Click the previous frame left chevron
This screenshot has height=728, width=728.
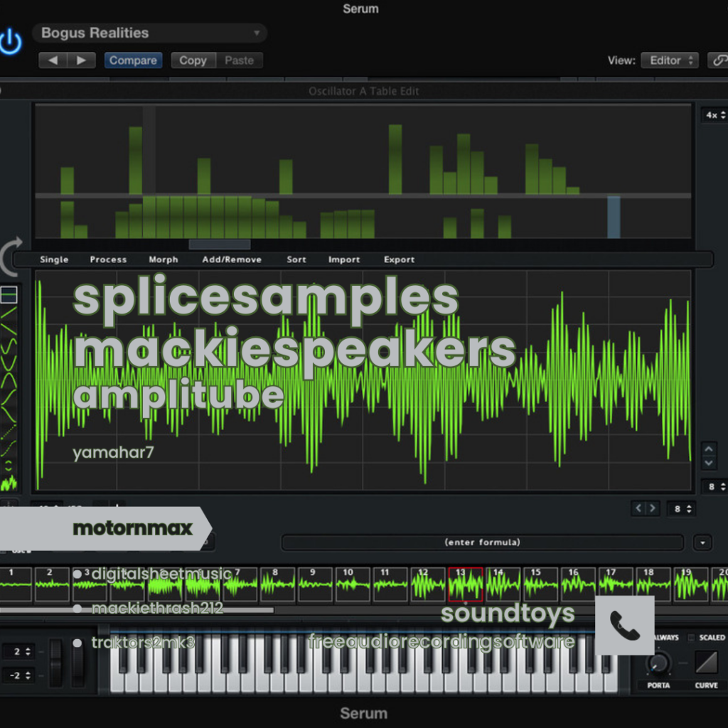(x=638, y=508)
